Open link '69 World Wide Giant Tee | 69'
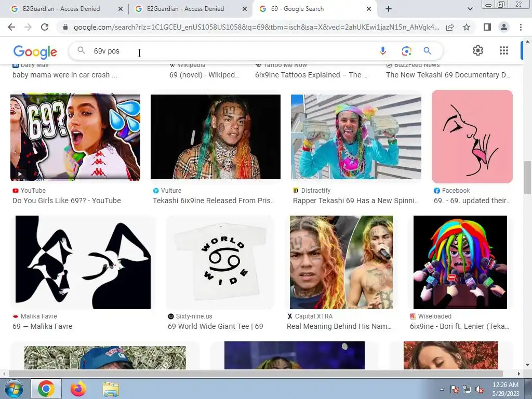The width and height of the screenshot is (532, 399). (216, 326)
